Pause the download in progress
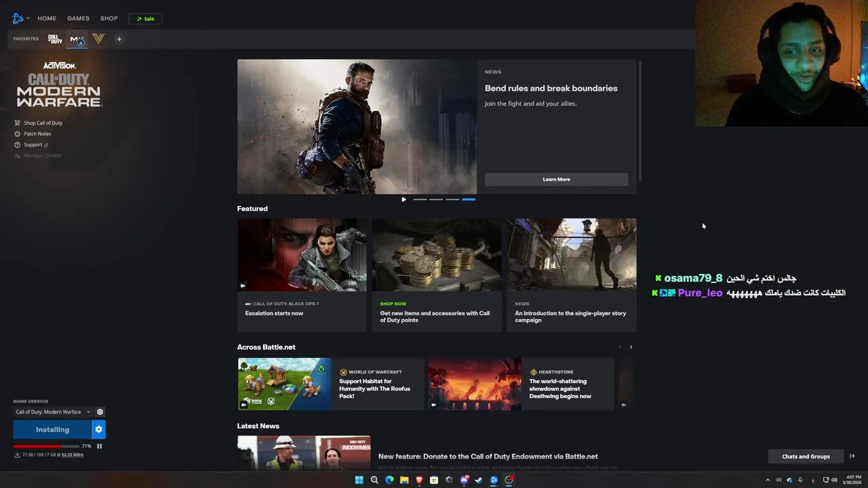 tap(99, 446)
